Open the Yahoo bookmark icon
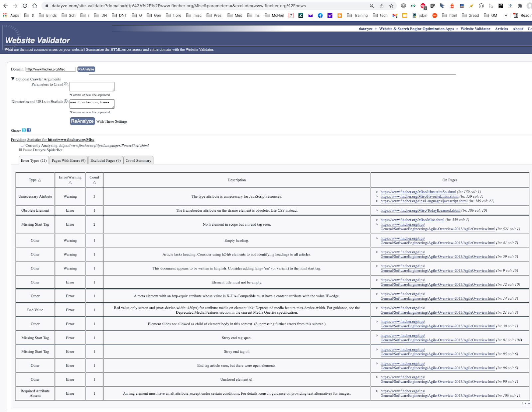The height and width of the screenshot is (412, 532). point(330,15)
